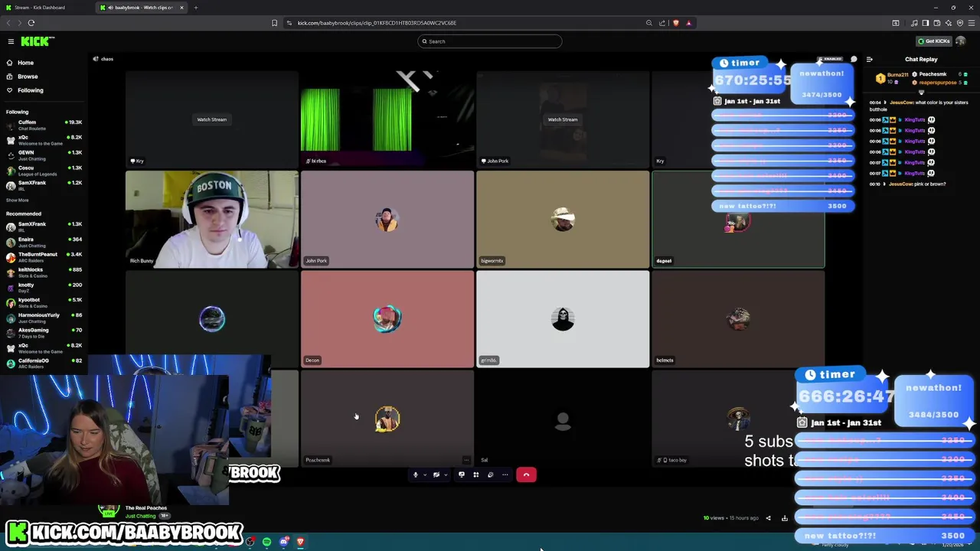Open xQc channel in Following list
The image size is (980, 551).
44,140
